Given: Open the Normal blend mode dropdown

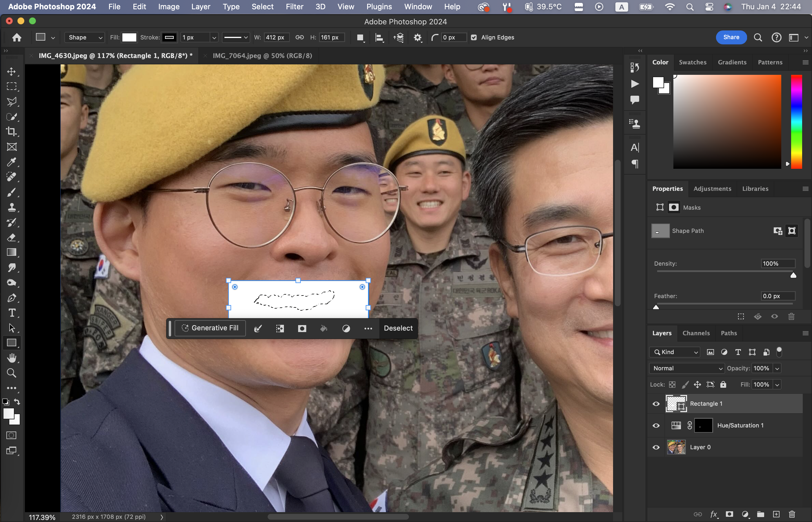Looking at the screenshot, I should [x=687, y=368].
